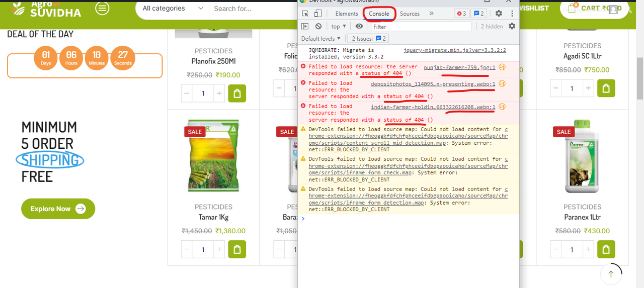644x288 pixels.
Task: Click the 2 hidden messages label
Action: [x=492, y=26]
